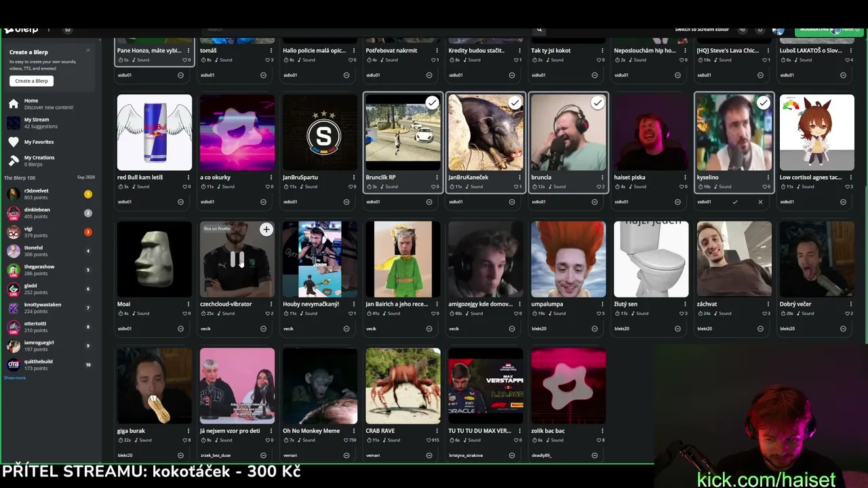Click Switch to Stream Editor
The image size is (868, 488).
tap(702, 29)
